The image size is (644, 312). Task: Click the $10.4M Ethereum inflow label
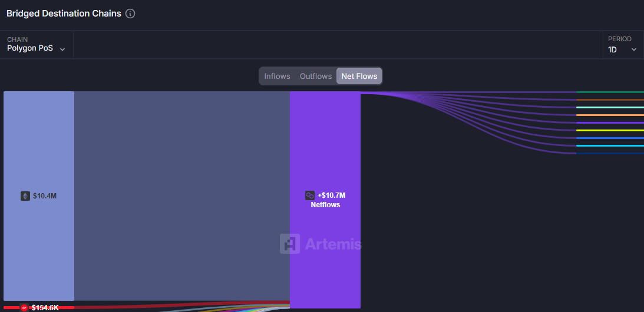point(45,196)
